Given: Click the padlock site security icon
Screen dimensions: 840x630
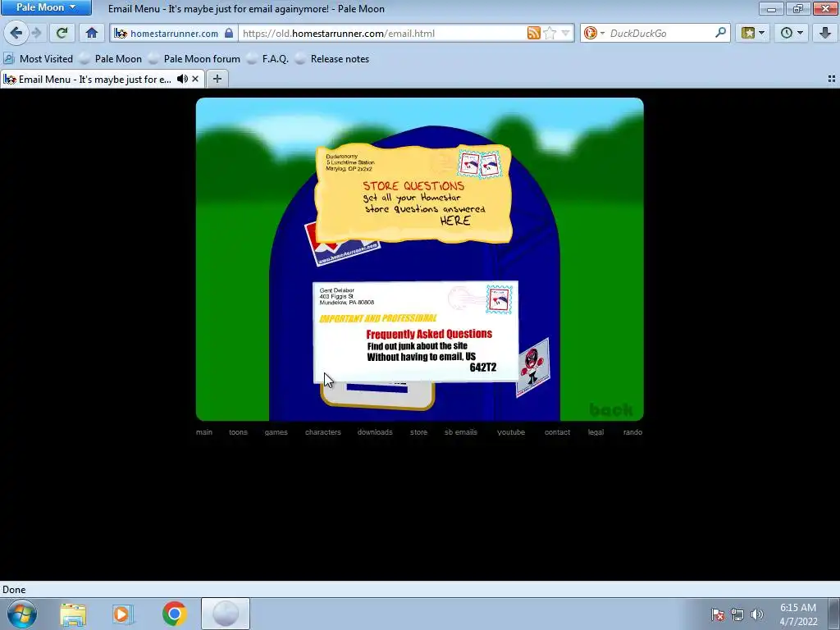Looking at the screenshot, I should click(x=229, y=33).
